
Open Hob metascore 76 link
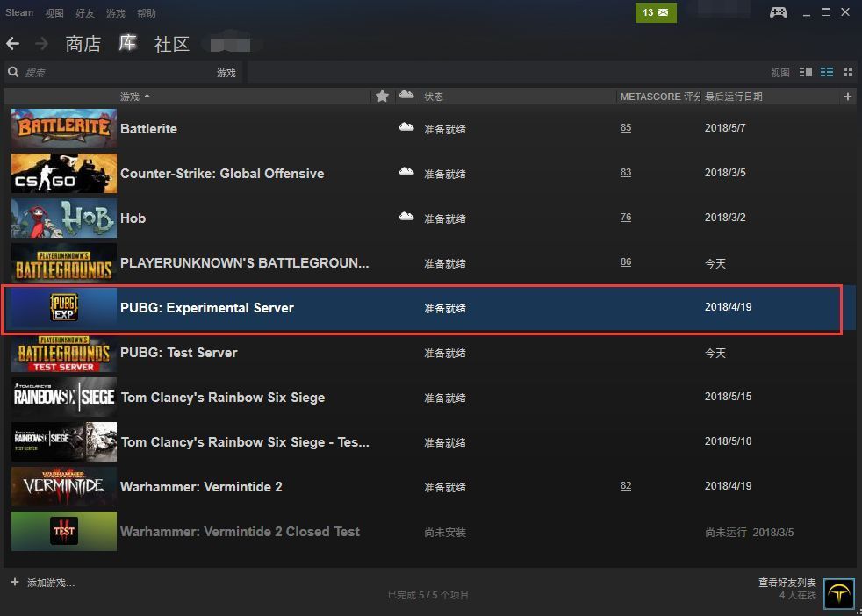click(x=626, y=217)
